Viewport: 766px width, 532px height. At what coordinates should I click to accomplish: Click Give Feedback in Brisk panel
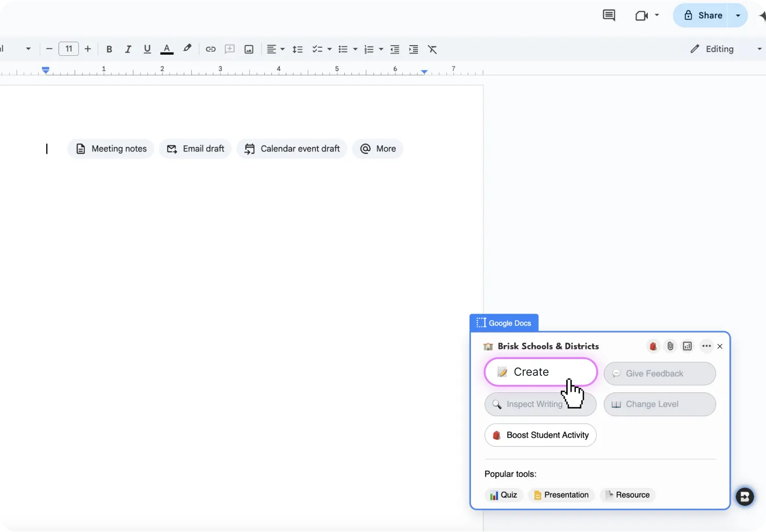pos(660,374)
